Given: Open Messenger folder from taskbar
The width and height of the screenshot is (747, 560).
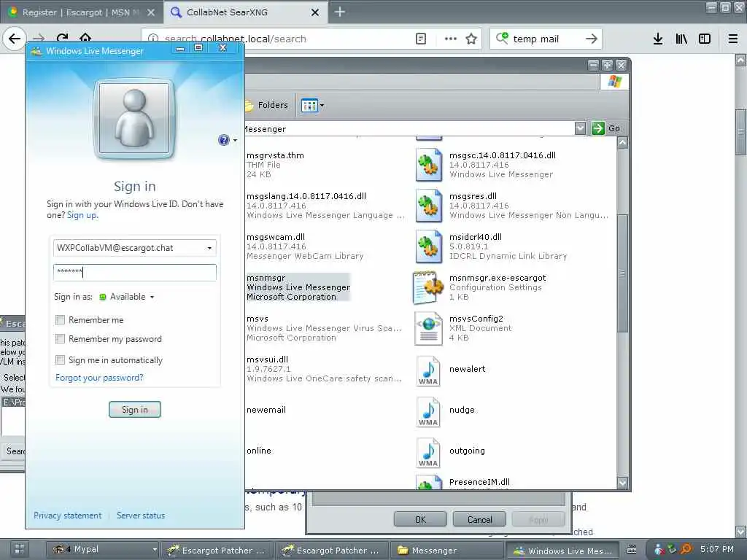Looking at the screenshot, I should click(447, 551).
